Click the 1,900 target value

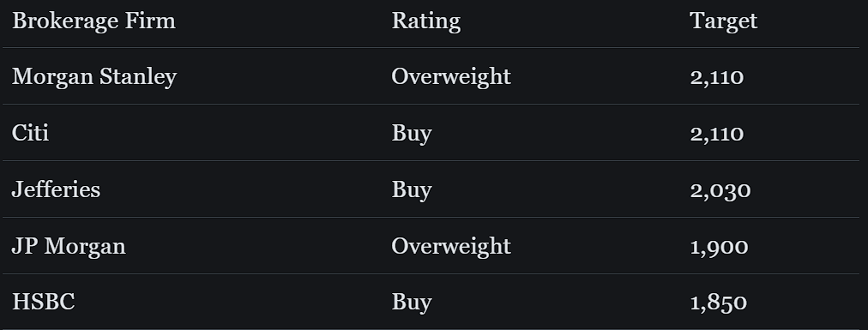tap(719, 247)
